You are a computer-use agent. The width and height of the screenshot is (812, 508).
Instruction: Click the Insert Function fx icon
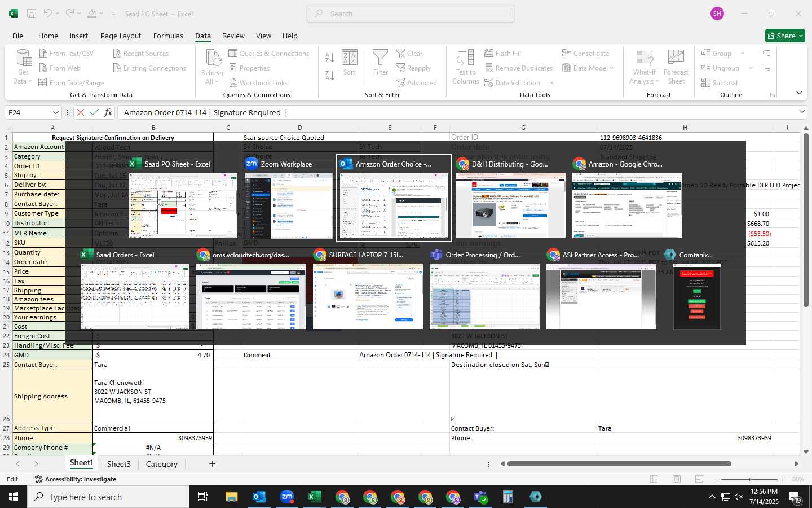tap(108, 112)
